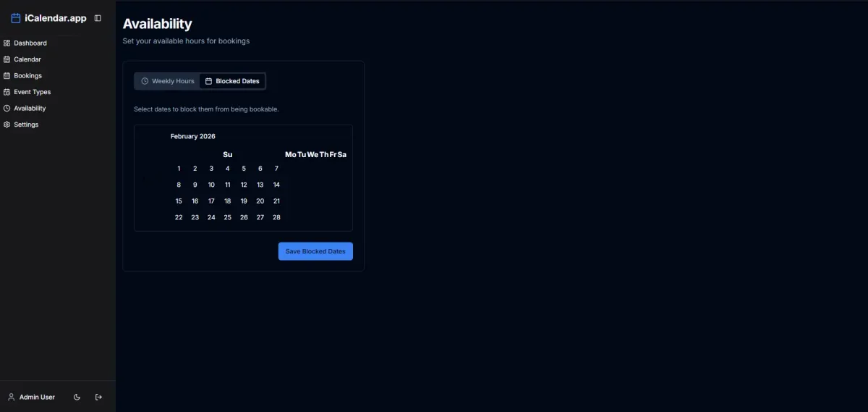Select Availability in the sidebar
The image size is (868, 412).
(30, 109)
